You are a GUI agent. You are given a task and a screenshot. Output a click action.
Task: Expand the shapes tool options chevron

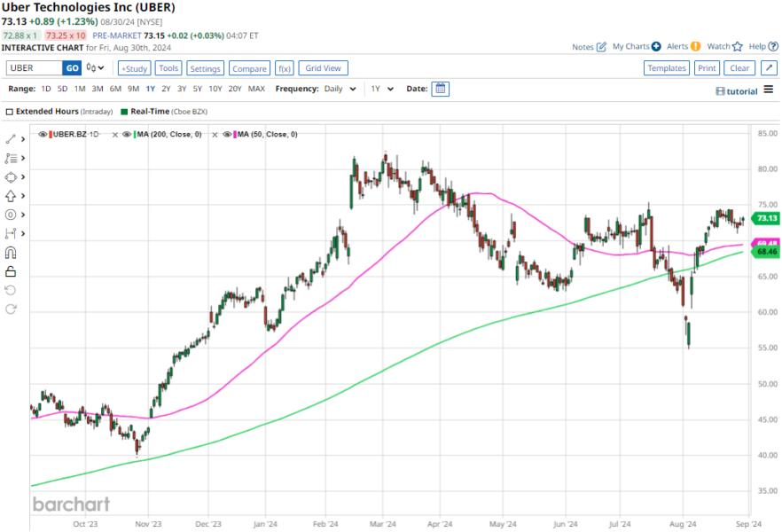(x=23, y=177)
